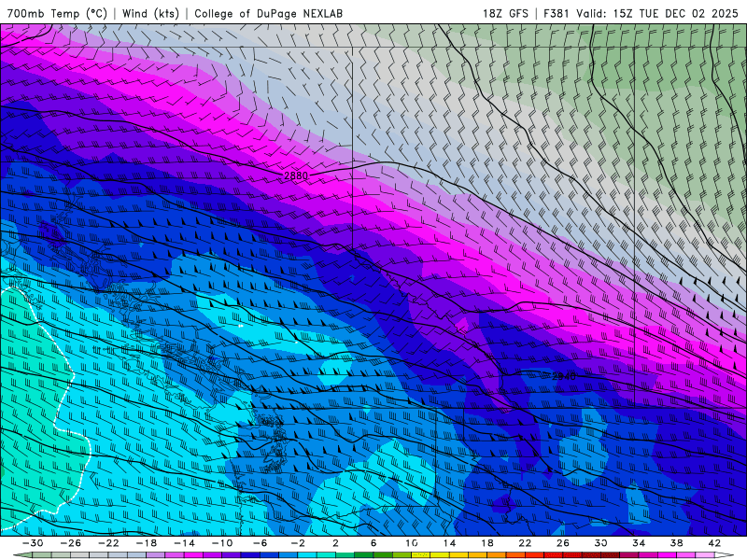This screenshot has width=747, height=560.
Task: Click the '2' colorbar tick label
Action: 335,543
